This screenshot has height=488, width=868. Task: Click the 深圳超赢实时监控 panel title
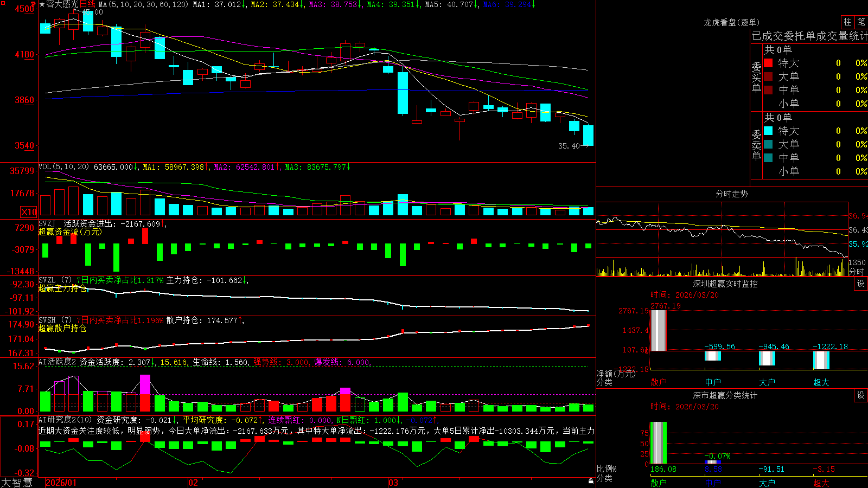coord(725,284)
